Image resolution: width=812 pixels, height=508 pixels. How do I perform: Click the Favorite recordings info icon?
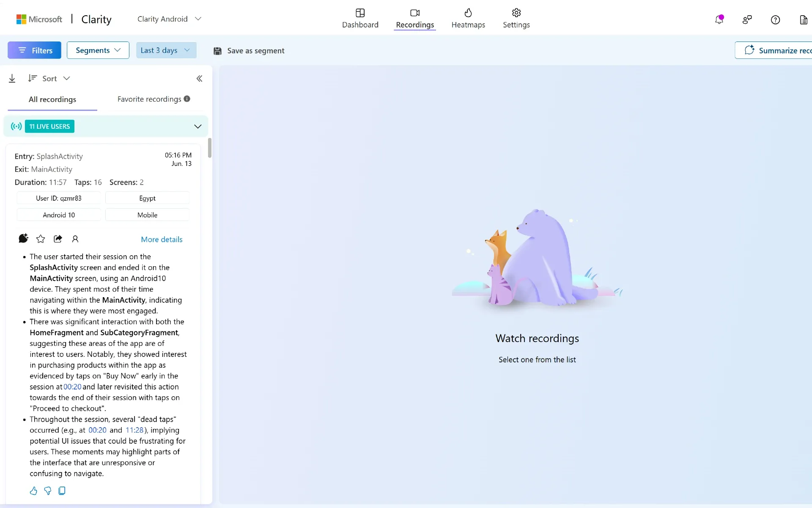coord(187,99)
